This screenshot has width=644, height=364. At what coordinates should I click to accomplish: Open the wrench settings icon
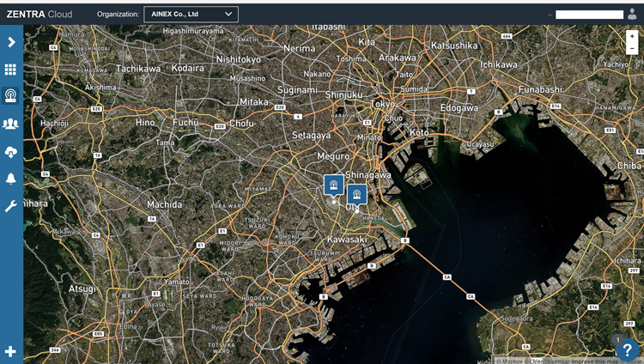pos(10,206)
